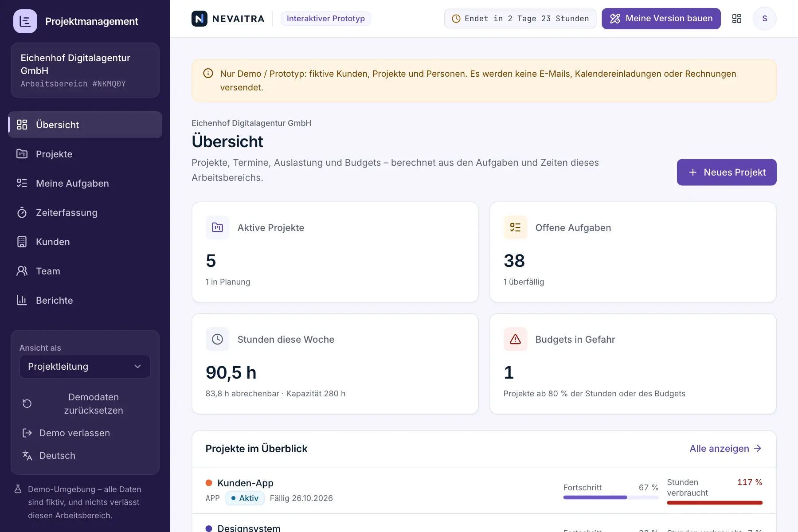Click the user avatar S
This screenshot has width=798, height=532.
765,19
